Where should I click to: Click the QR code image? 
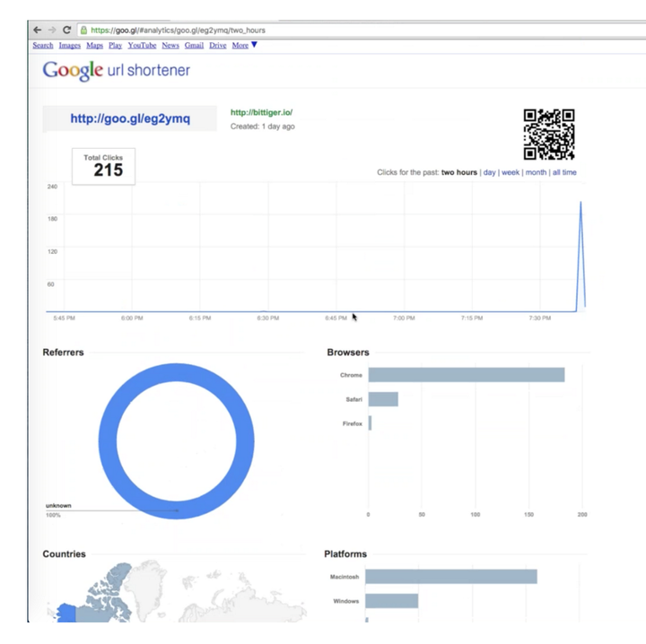(549, 135)
